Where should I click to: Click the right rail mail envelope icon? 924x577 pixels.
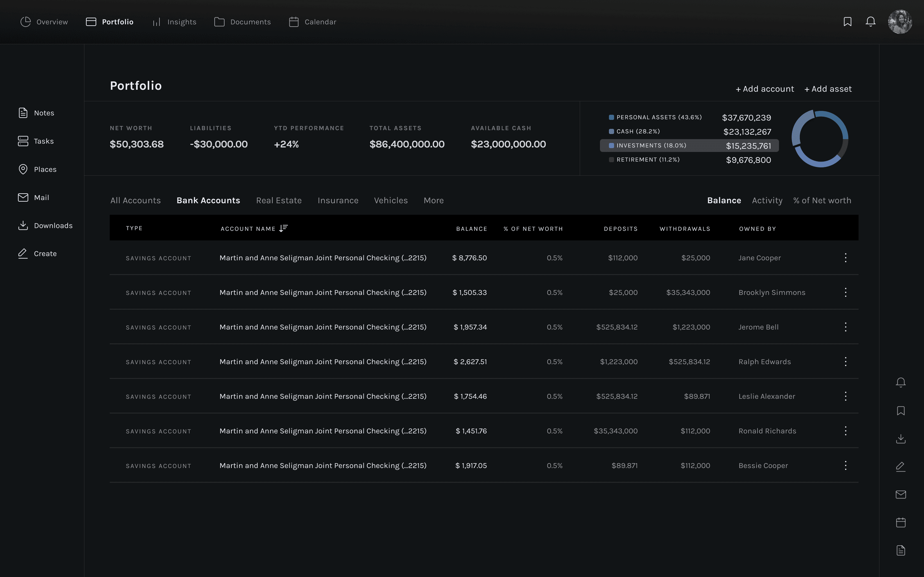tap(900, 495)
